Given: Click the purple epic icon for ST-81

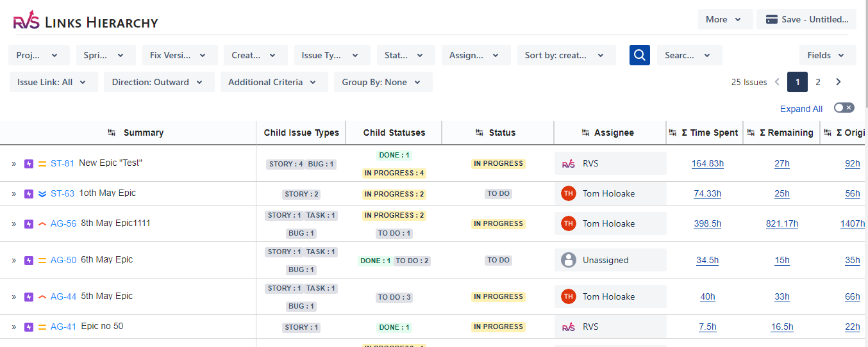Looking at the screenshot, I should (28, 164).
